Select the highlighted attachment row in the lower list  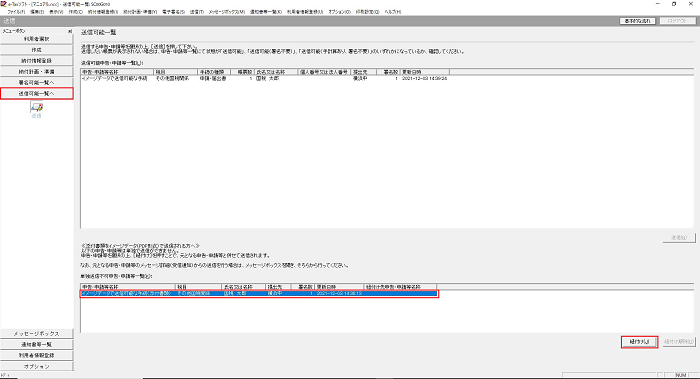tap(259, 293)
